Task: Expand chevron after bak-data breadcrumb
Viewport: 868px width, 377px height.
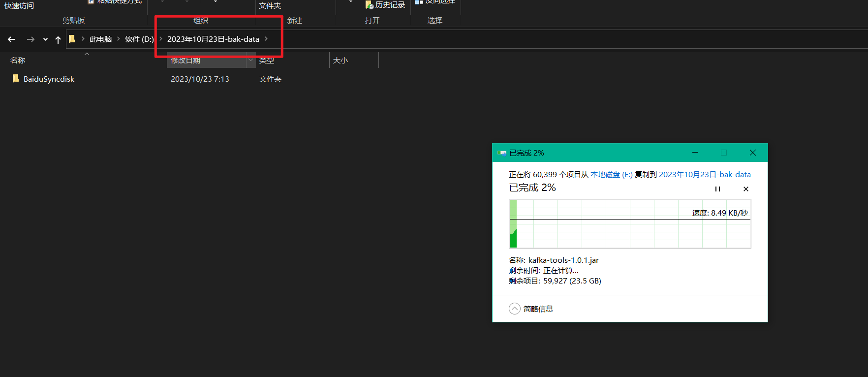Action: (266, 39)
